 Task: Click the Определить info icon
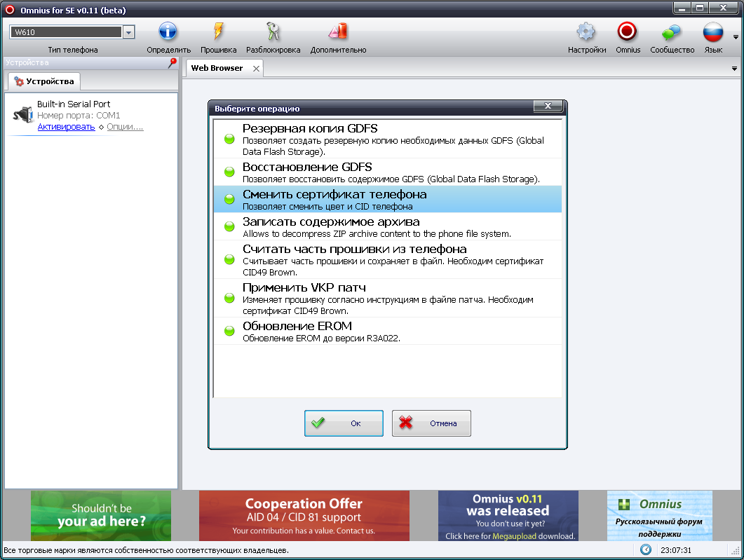168,32
